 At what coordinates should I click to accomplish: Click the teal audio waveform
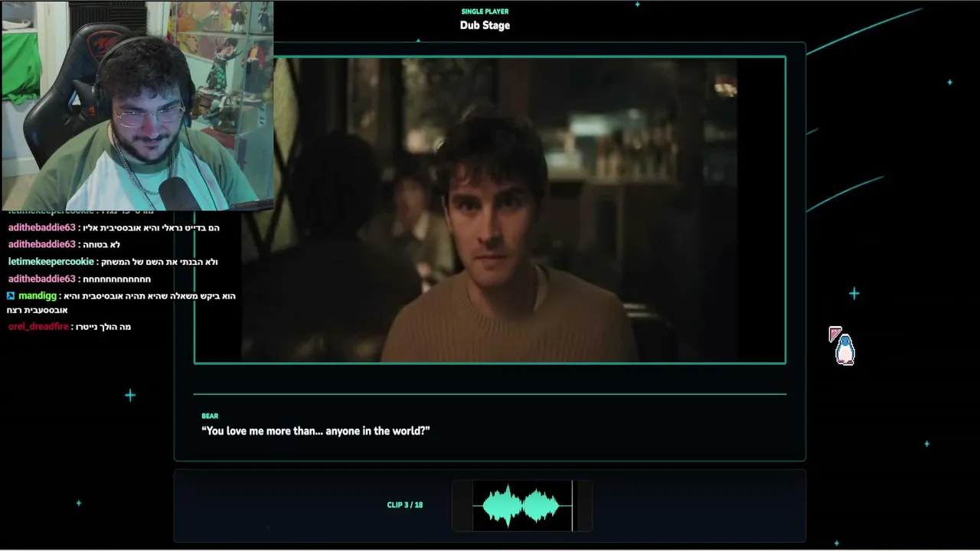(522, 506)
